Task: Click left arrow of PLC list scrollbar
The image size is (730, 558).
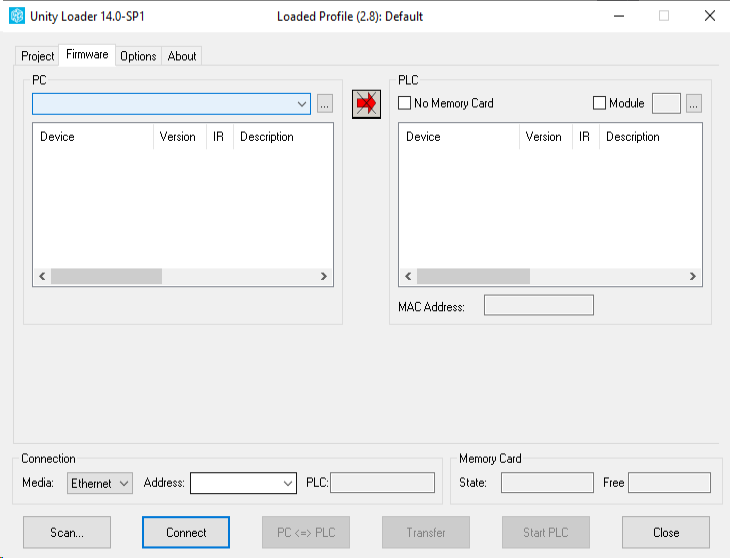Action: [408, 276]
